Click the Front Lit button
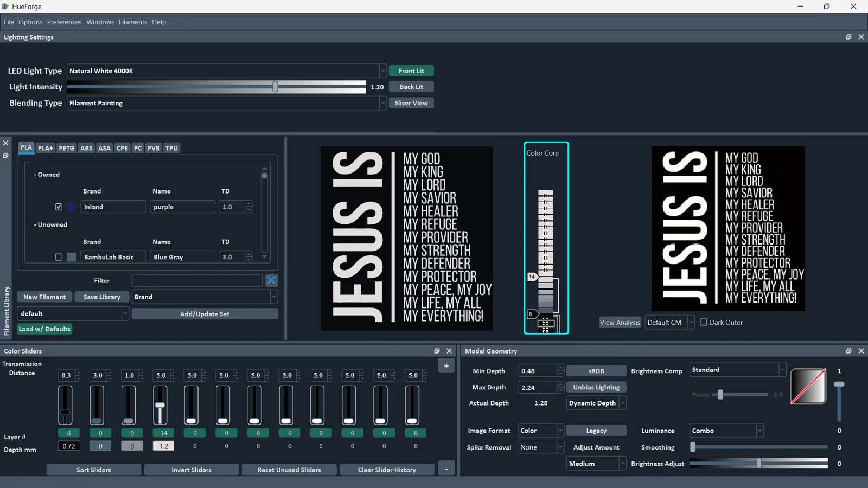 411,71
